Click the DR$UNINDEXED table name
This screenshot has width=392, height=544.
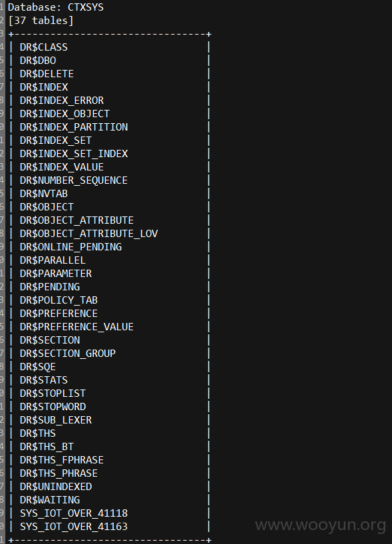[56, 487]
